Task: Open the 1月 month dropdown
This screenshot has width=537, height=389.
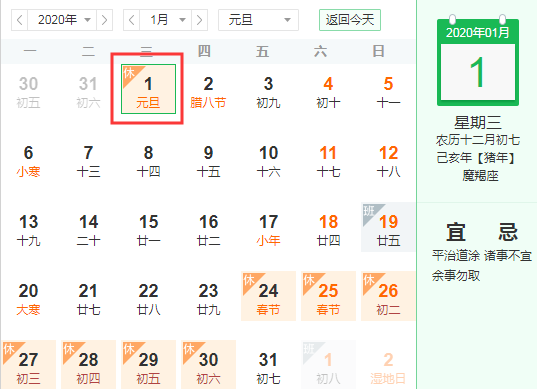Action: [165, 20]
